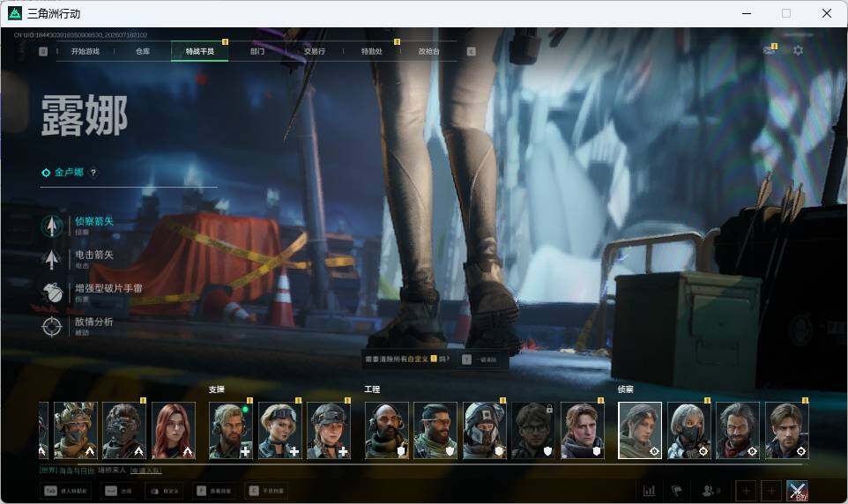Screen dimensions: 848x504
Task: Click the 一键清除 button
Action: tap(480, 359)
